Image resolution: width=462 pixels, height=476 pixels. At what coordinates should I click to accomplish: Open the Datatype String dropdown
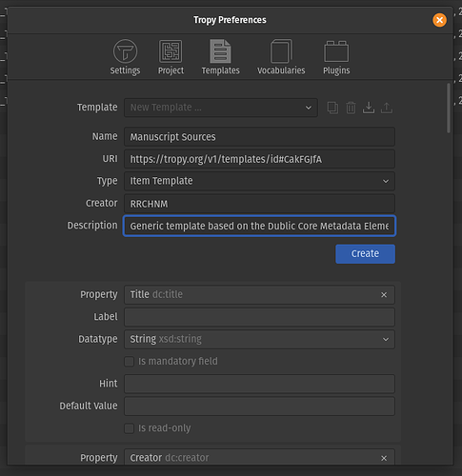pyautogui.click(x=259, y=339)
